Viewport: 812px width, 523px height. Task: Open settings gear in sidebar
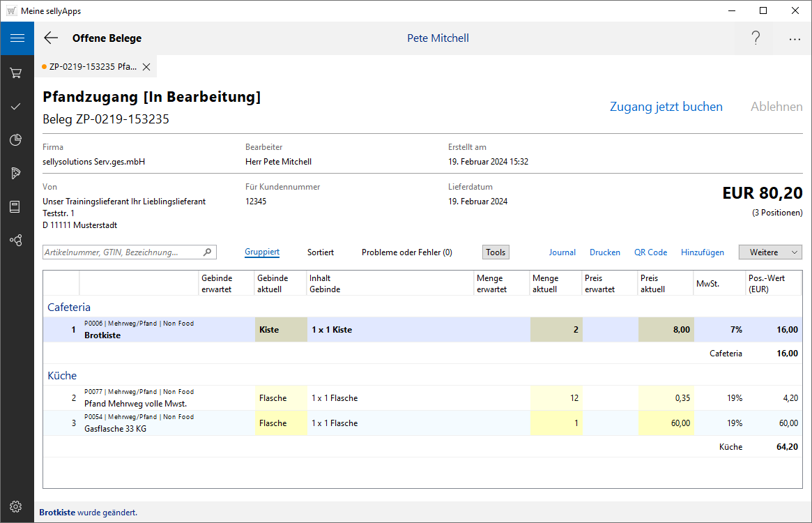click(17, 507)
